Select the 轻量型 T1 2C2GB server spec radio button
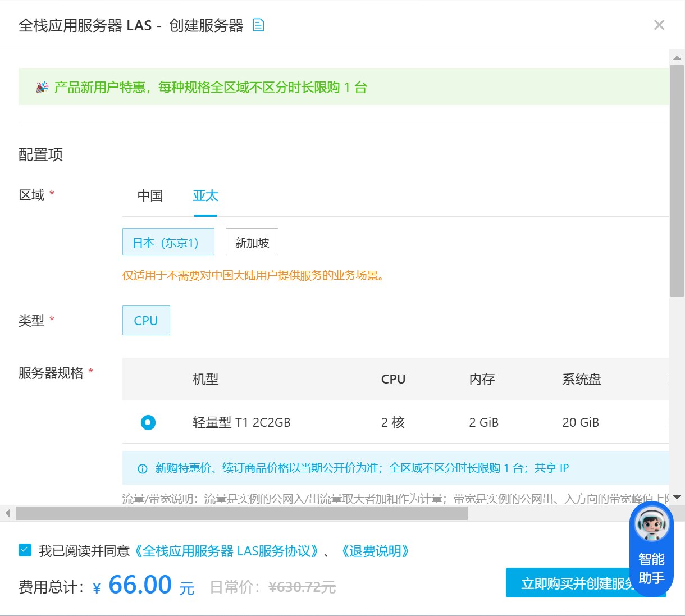The height and width of the screenshot is (616, 685). (x=148, y=422)
